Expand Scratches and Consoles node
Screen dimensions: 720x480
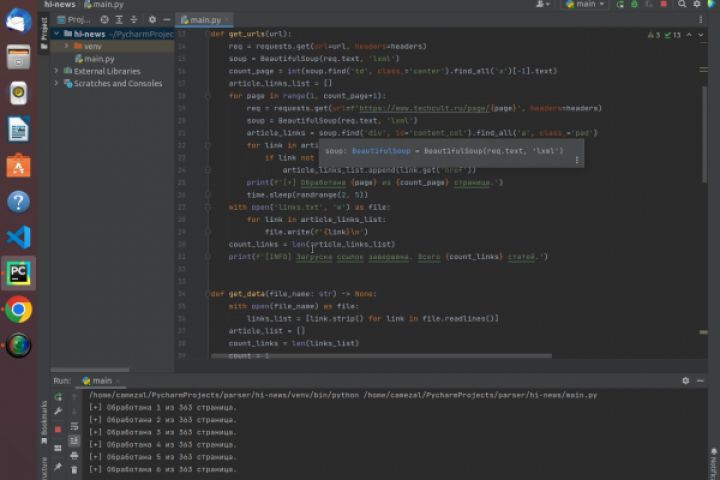click(56, 84)
